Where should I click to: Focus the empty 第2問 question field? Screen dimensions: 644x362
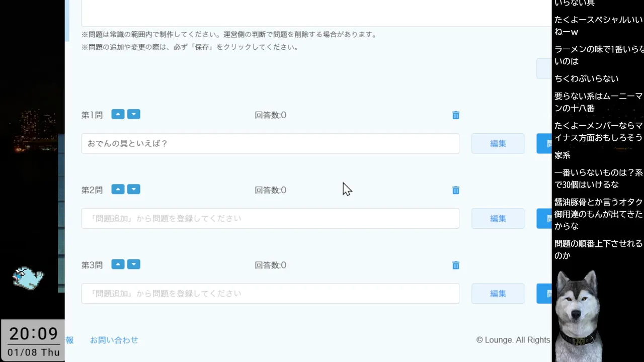click(x=270, y=218)
